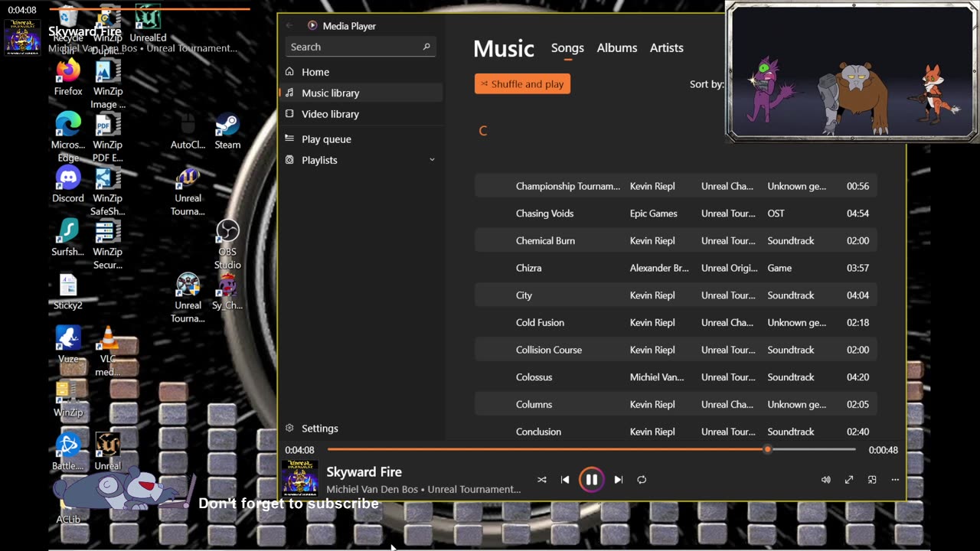The image size is (980, 551).
Task: Click the Game genre in Chizra row
Action: click(x=779, y=268)
